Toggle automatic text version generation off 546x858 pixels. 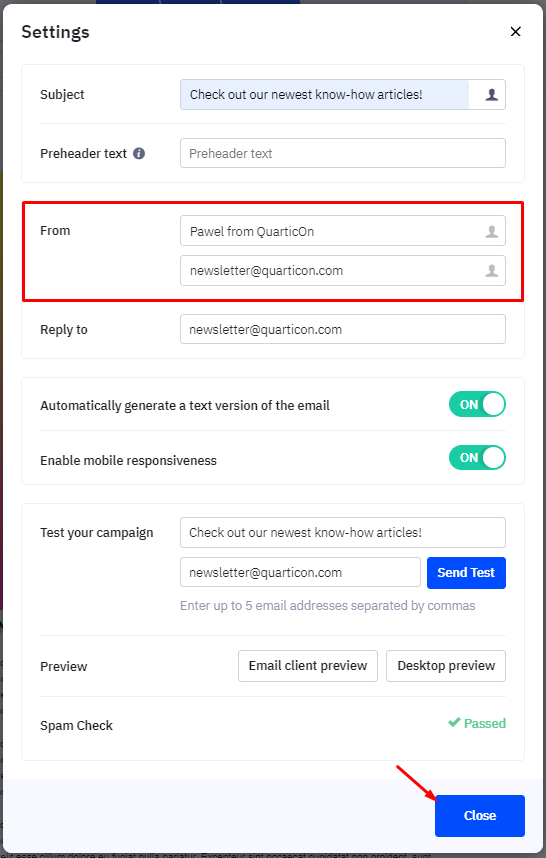tap(477, 404)
